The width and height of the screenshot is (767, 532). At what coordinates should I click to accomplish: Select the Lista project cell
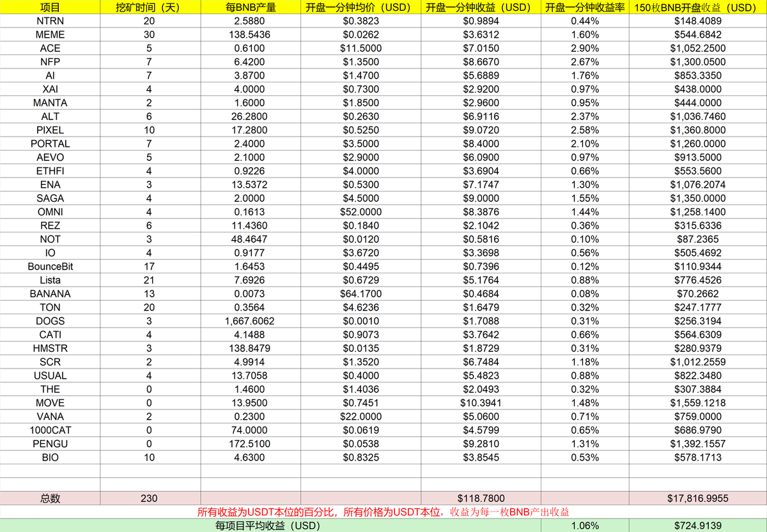(x=50, y=280)
